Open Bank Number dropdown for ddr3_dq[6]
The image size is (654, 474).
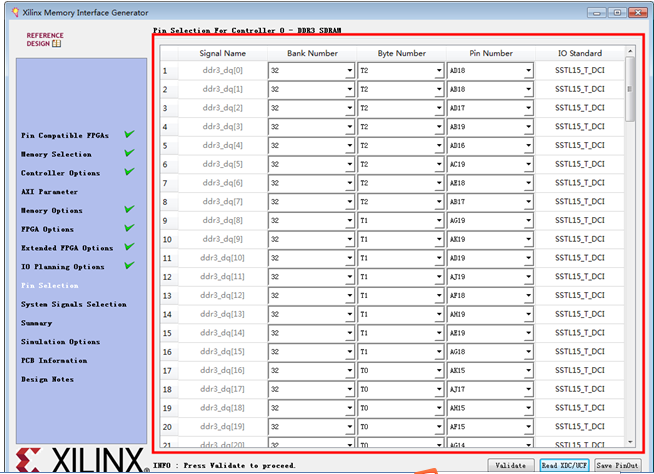click(x=311, y=183)
